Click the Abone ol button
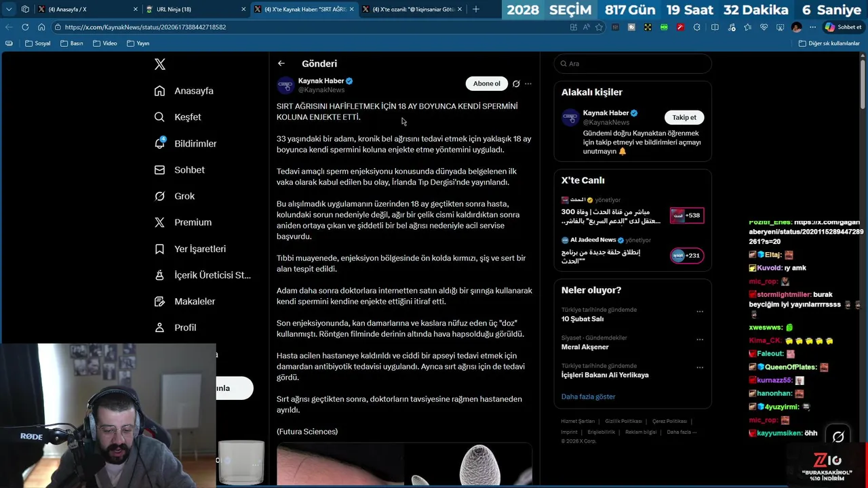The height and width of the screenshot is (488, 868). tap(486, 83)
